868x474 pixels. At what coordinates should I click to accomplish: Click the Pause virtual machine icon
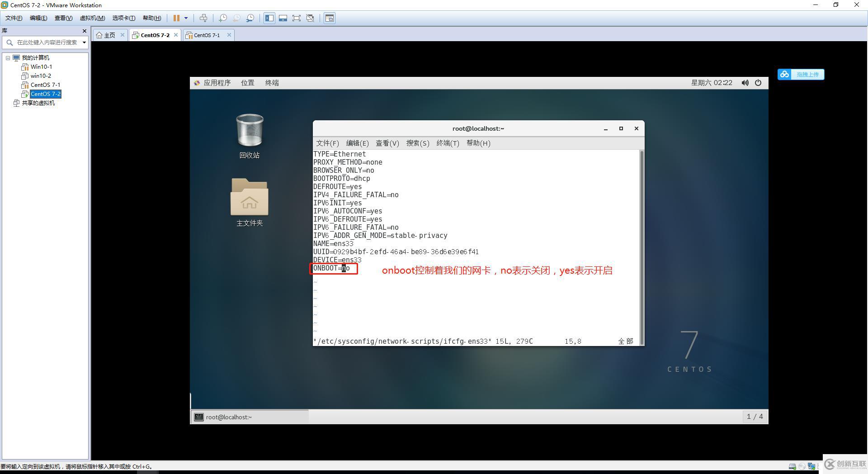[176, 18]
